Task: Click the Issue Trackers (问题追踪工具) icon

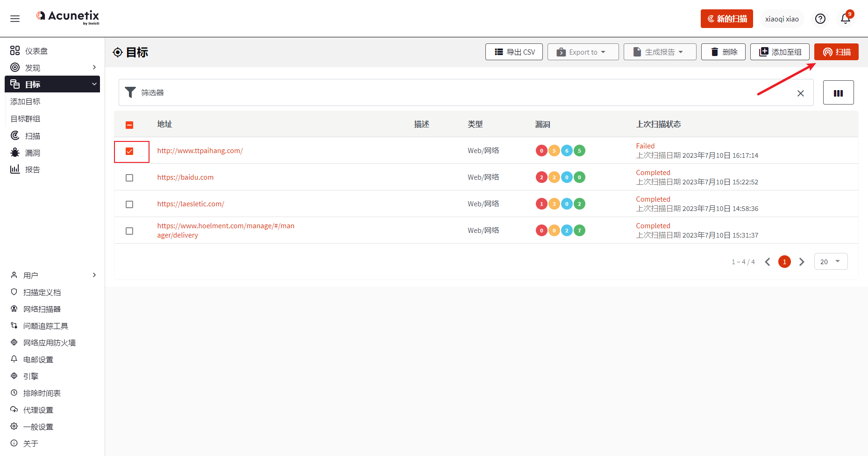Action: 14,325
